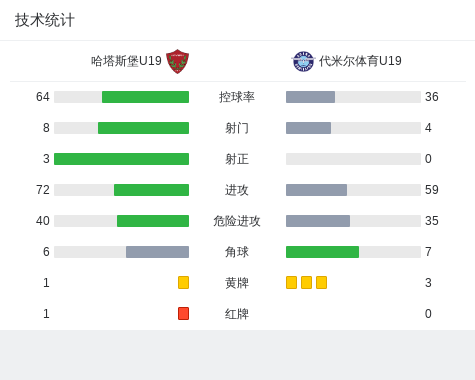Click the gray 进攻 bar showing 59
This screenshot has width=475, height=380.
316,190
